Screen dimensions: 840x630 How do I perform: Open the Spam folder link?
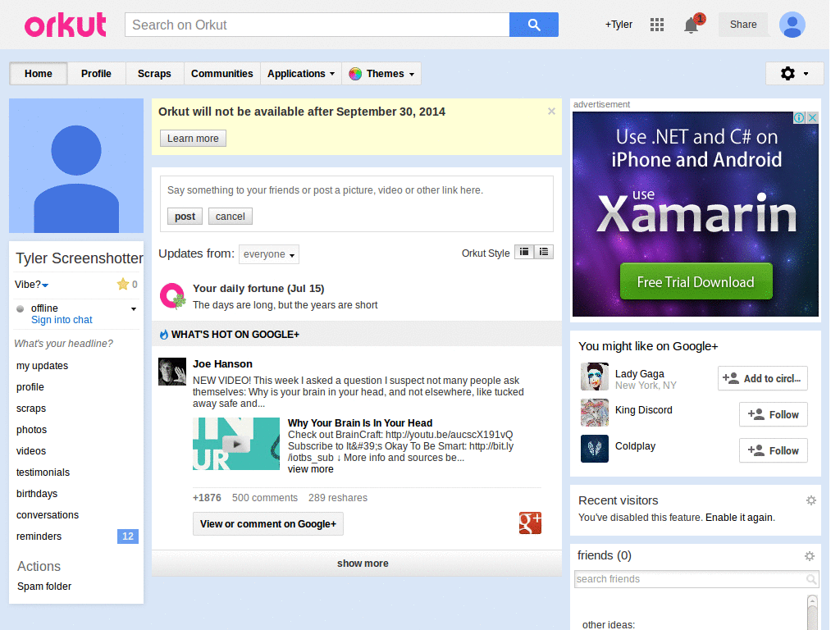click(44, 587)
